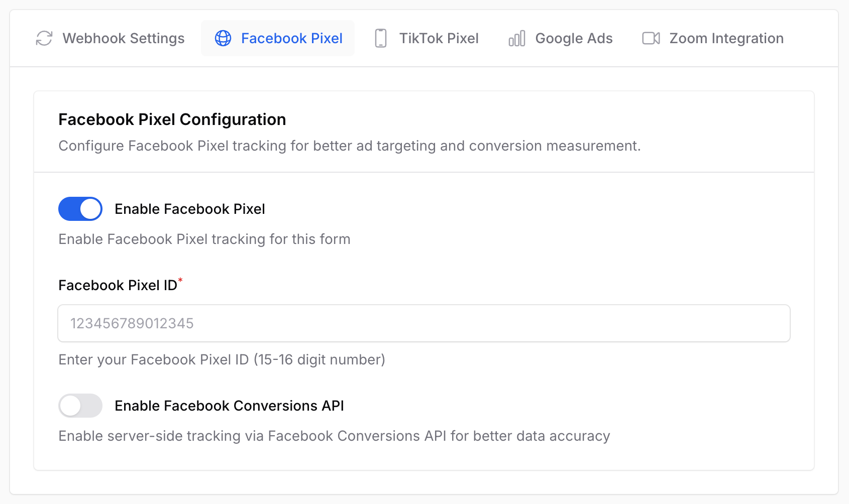Image resolution: width=849 pixels, height=504 pixels.
Task: Click the Facebook Pixel Configuration heading
Action: pyautogui.click(x=172, y=119)
